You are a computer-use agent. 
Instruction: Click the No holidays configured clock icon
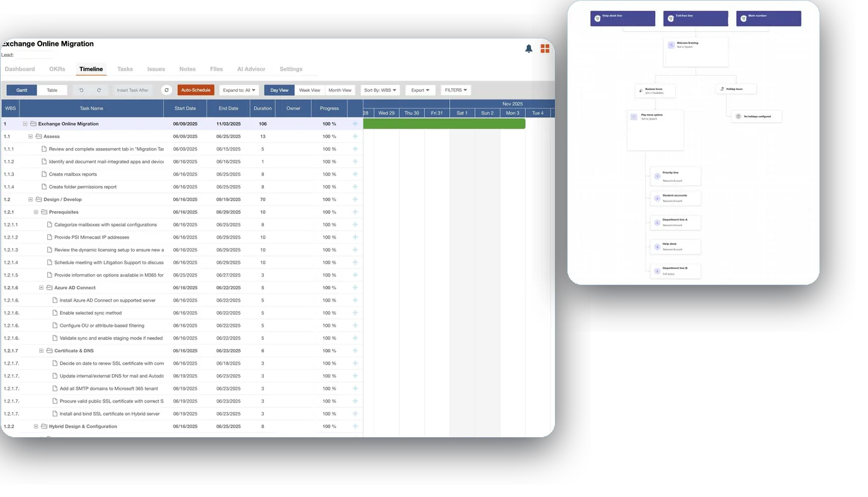point(739,117)
